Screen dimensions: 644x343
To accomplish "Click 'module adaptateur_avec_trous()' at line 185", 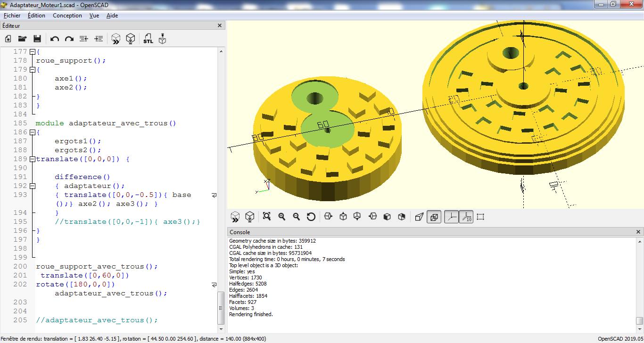I will click(106, 123).
